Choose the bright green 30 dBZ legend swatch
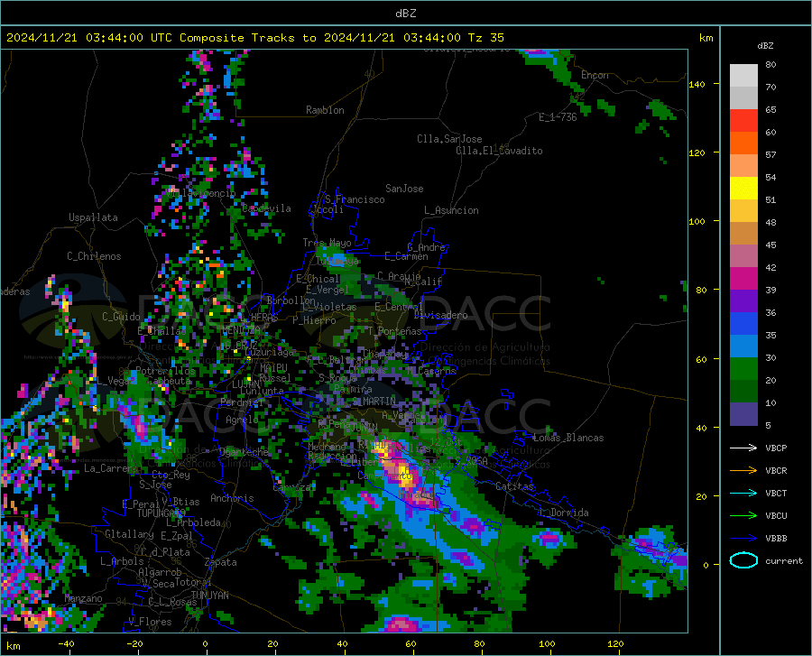Screen dimensions: 812x656 (x=743, y=369)
